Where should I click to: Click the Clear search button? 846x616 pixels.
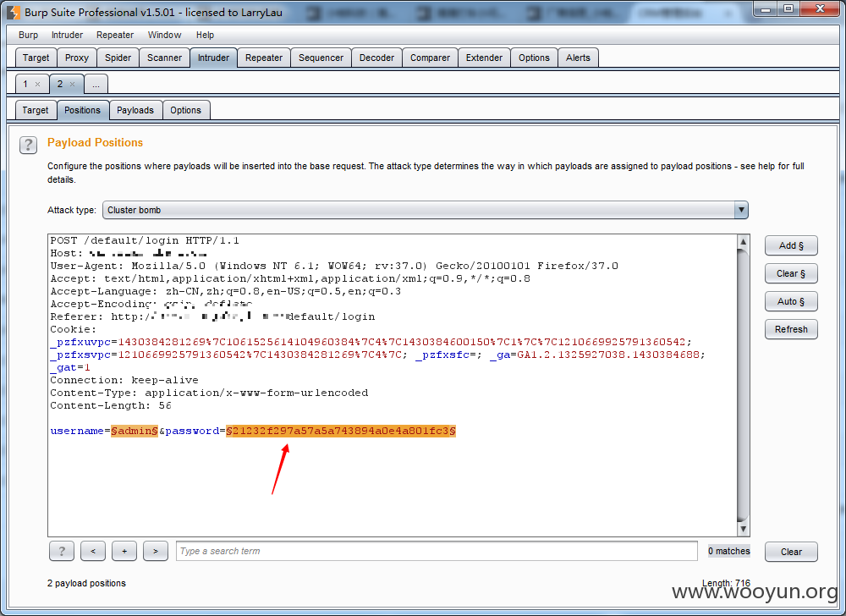[791, 552]
